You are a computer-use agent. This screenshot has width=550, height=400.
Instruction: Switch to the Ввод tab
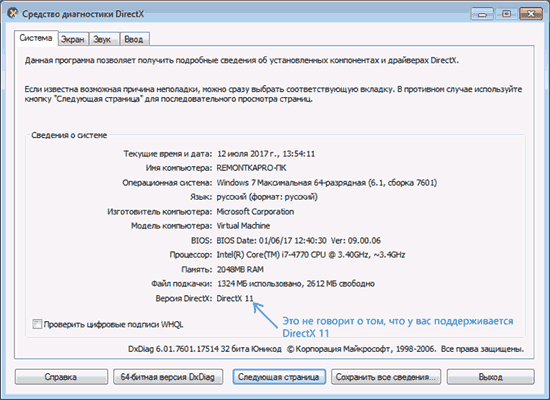134,39
